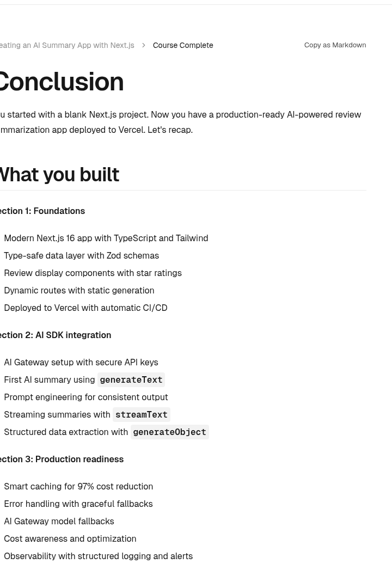Select the Course Complete breadcrumb item

(x=183, y=45)
